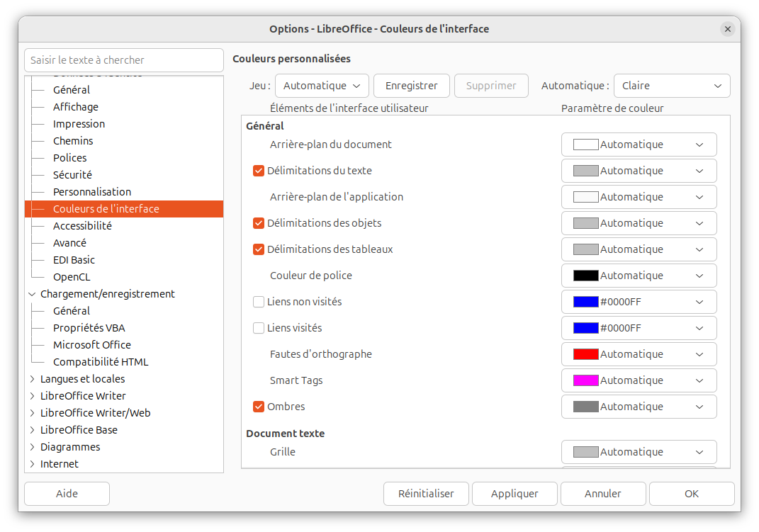The height and width of the screenshot is (532, 759).
Task: Select the Sécurité tree item
Action: [72, 174]
